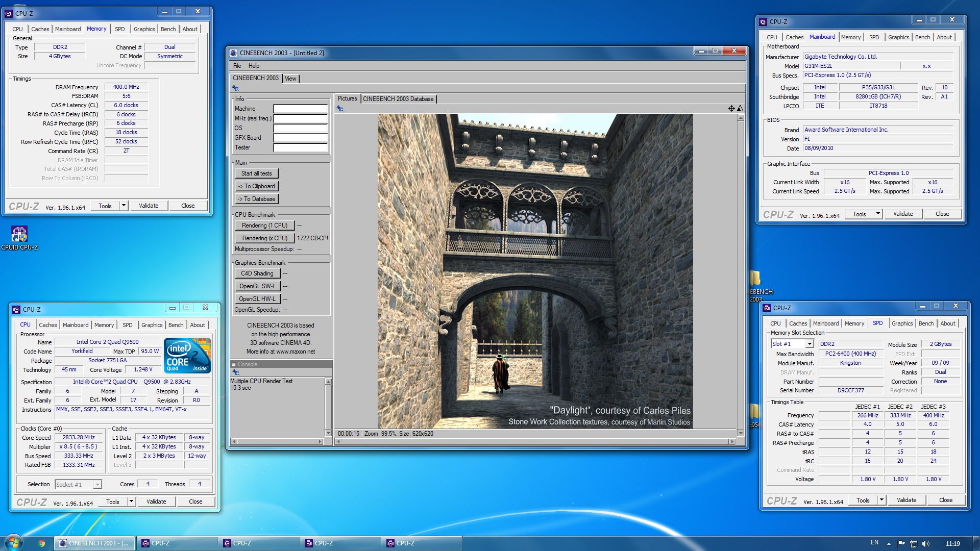This screenshot has height=551, width=980.
Task: Open Tools dropdown arrow in Mainboard CPU-Z window
Action: [878, 214]
